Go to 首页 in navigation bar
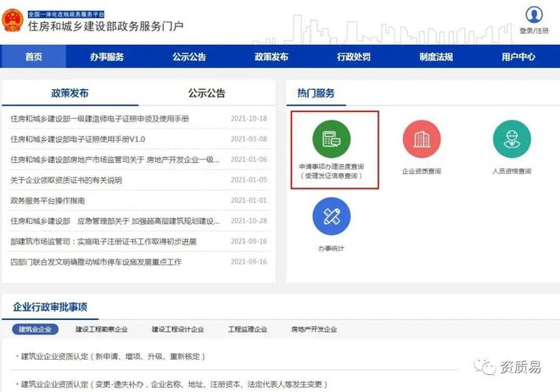The height and width of the screenshot is (392, 560). tap(34, 57)
